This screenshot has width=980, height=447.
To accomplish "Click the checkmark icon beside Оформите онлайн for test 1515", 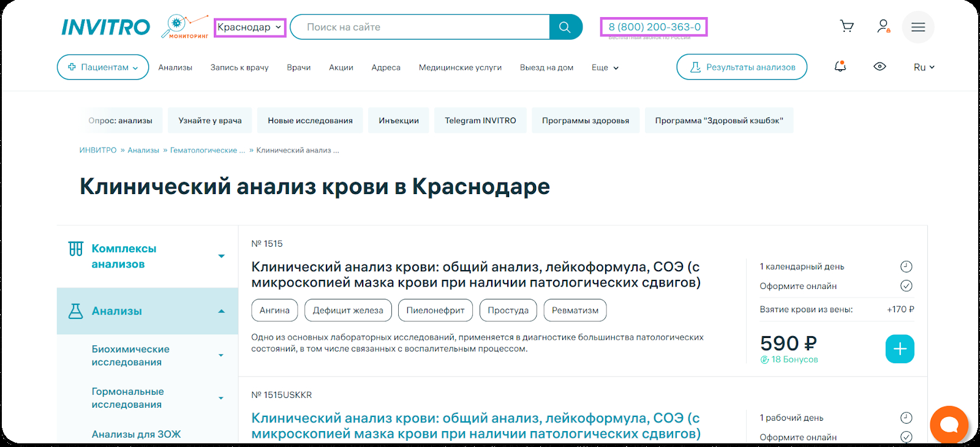I will click(907, 286).
